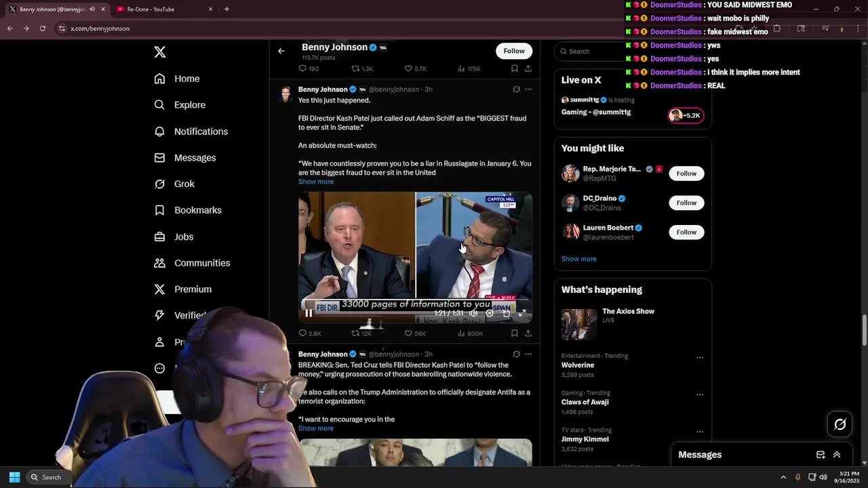Enter fullscreen on the video
Viewport: 868px width, 488px height.
coord(522,313)
